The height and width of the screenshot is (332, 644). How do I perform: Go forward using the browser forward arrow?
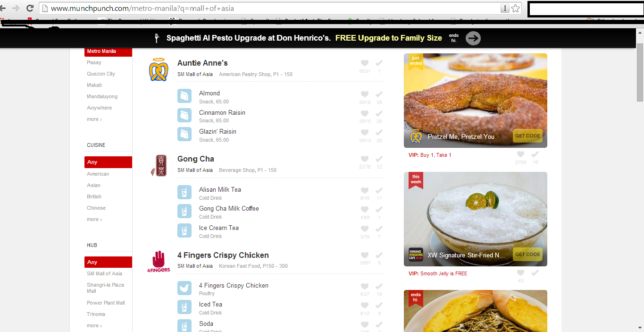(16, 8)
